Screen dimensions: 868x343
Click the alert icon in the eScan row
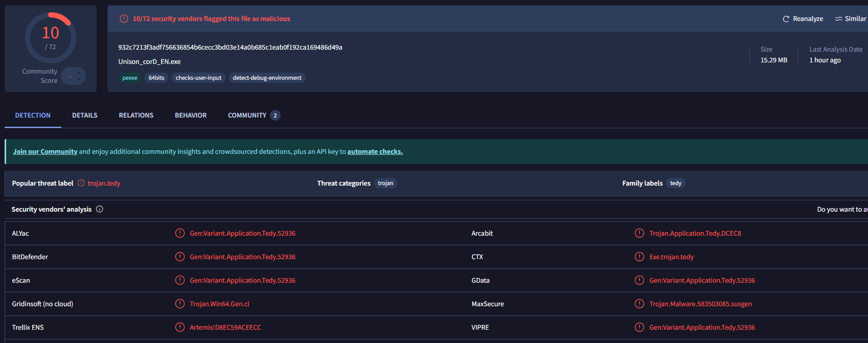[180, 280]
